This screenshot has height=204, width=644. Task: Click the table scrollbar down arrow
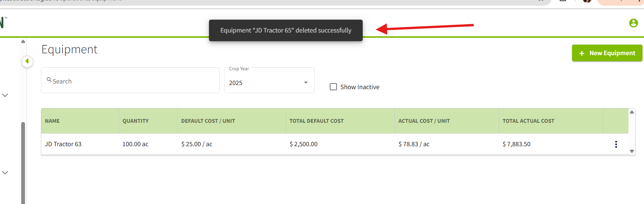(x=632, y=151)
